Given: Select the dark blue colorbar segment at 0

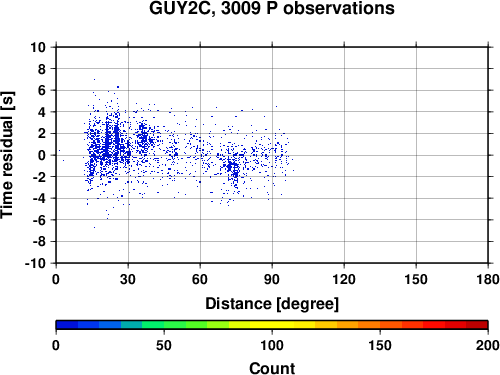Looking at the screenshot, I should coord(67,324).
